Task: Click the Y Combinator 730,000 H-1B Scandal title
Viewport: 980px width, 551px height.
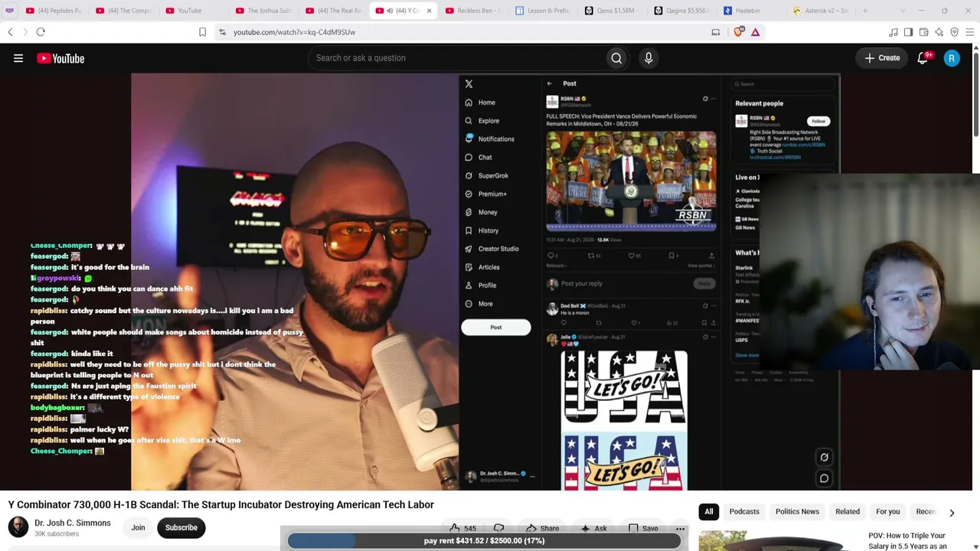Action: tap(221, 505)
